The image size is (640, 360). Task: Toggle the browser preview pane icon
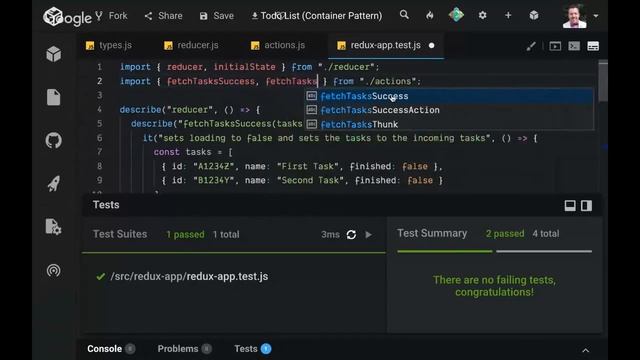pos(555,46)
